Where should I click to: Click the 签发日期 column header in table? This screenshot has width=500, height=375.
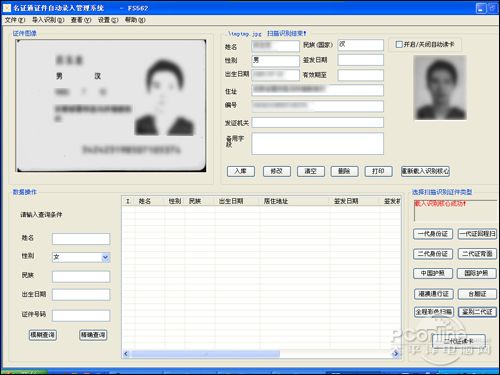pyautogui.click(x=355, y=201)
